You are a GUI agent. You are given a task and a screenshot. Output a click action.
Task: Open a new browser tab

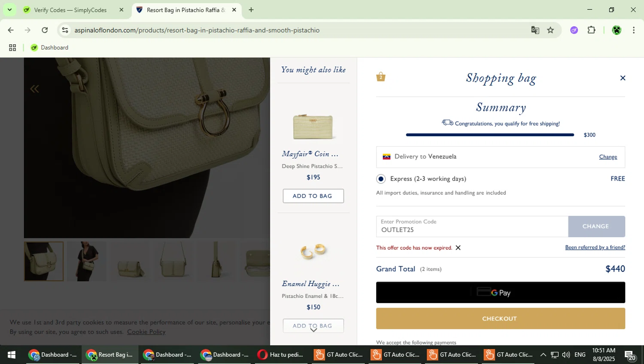click(251, 10)
